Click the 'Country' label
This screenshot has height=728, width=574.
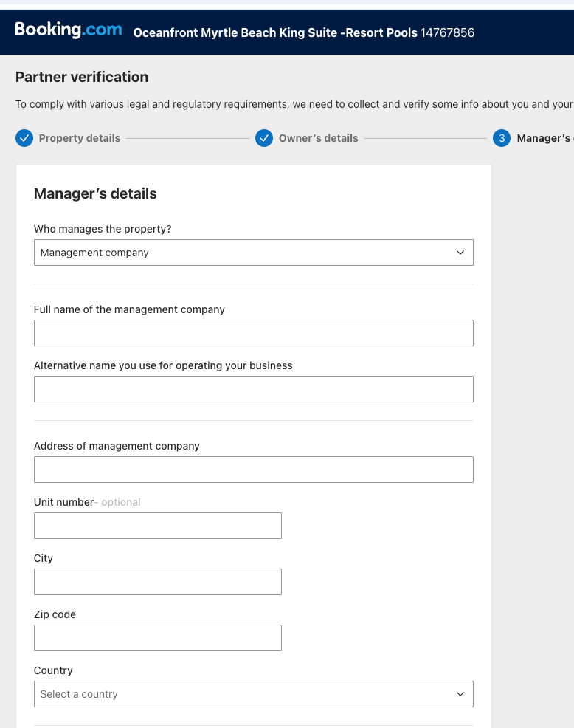[53, 671]
